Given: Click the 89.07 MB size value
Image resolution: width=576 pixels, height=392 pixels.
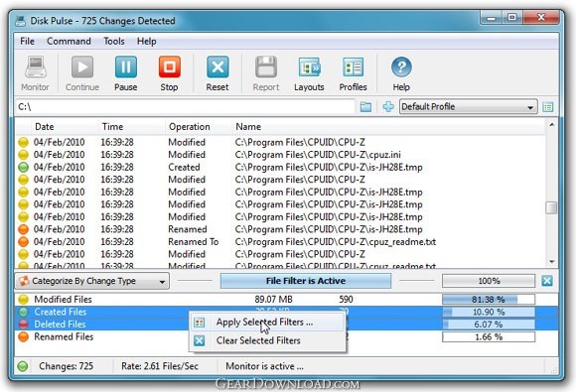Looking at the screenshot, I should 273,300.
